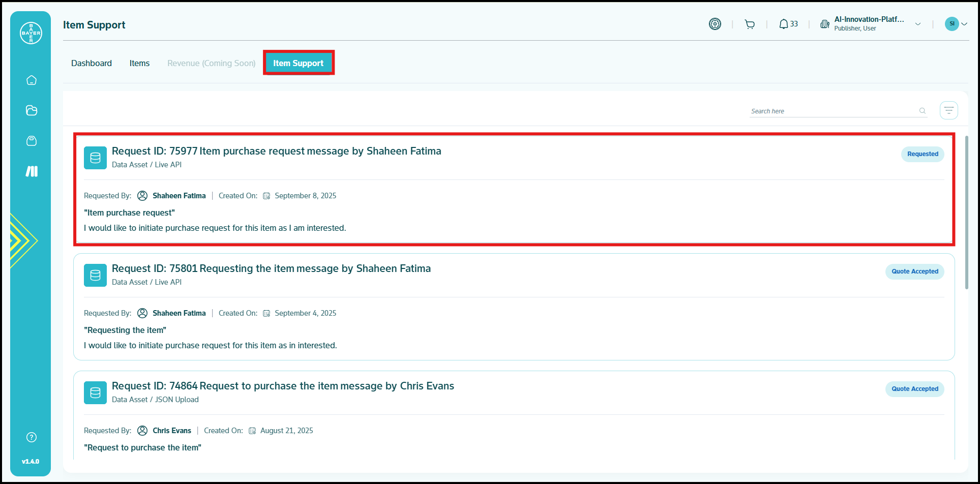
Task: Open Request ID 75977 purchase request
Action: [276, 151]
